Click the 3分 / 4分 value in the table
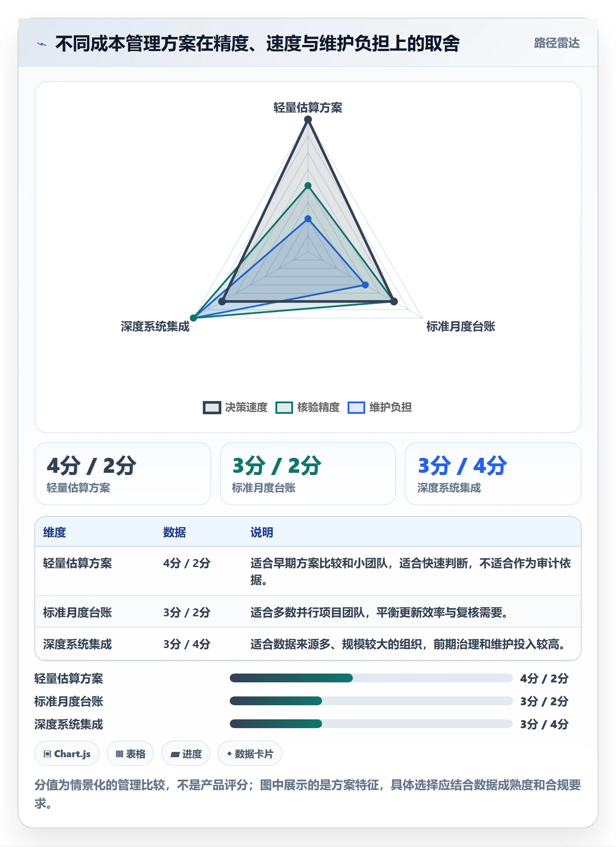 (187, 644)
